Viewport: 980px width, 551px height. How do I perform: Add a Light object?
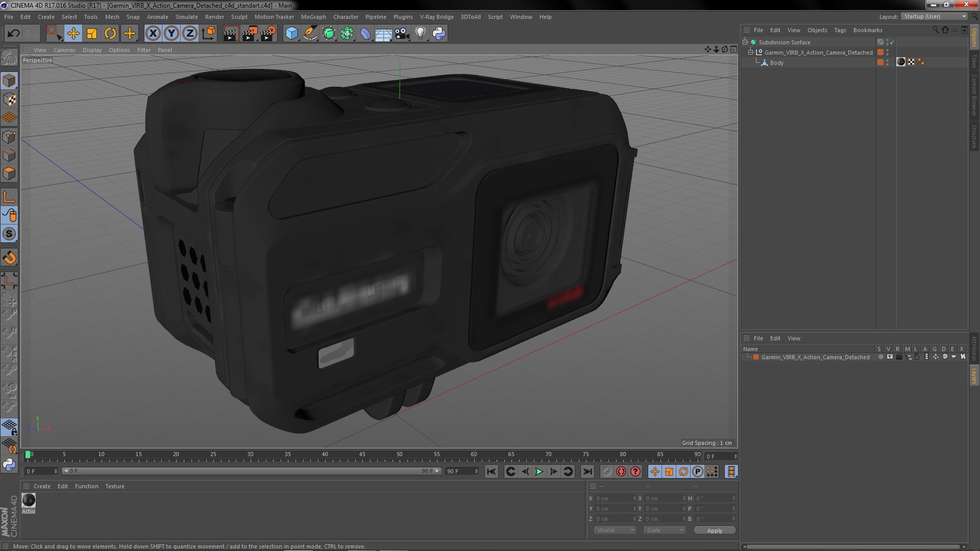click(420, 34)
